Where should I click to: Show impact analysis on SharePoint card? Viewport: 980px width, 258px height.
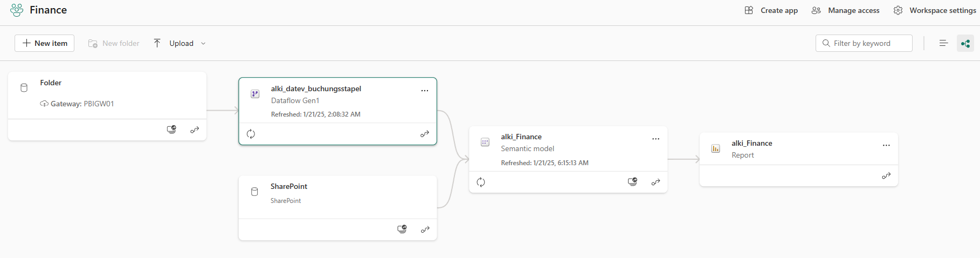402,229
